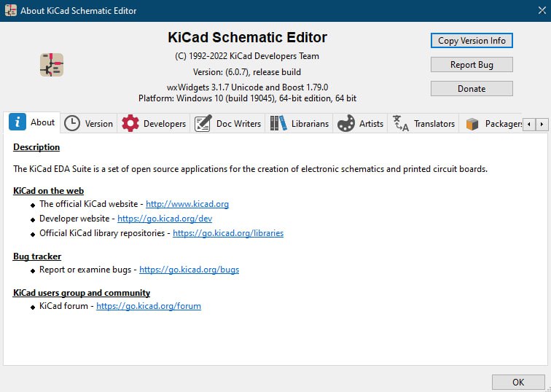Screen dimensions: 551x392
Task: Switch to the Developers tab
Action: pos(154,124)
